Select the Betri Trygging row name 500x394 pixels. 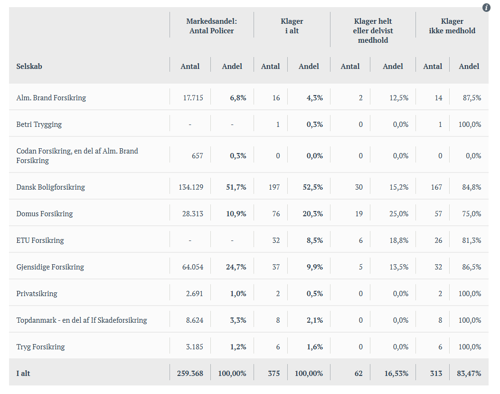click(39, 124)
